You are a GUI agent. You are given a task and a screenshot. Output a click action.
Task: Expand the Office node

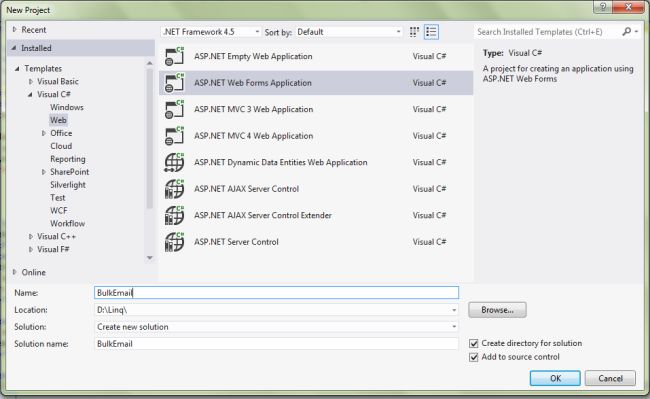pyautogui.click(x=44, y=133)
